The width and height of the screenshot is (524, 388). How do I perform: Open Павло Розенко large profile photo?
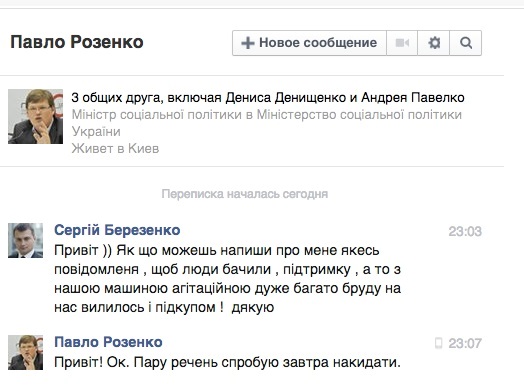(35, 116)
